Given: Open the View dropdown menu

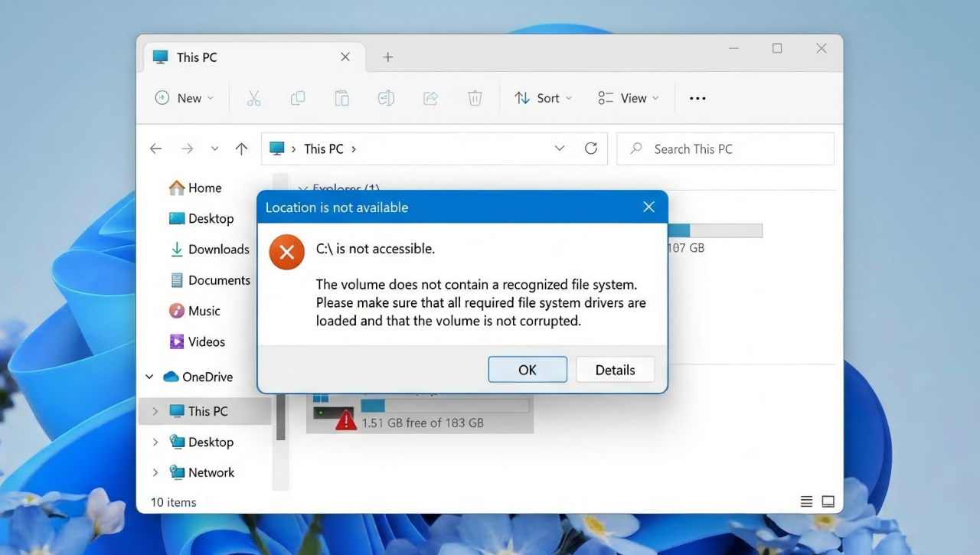Looking at the screenshot, I should 628,98.
